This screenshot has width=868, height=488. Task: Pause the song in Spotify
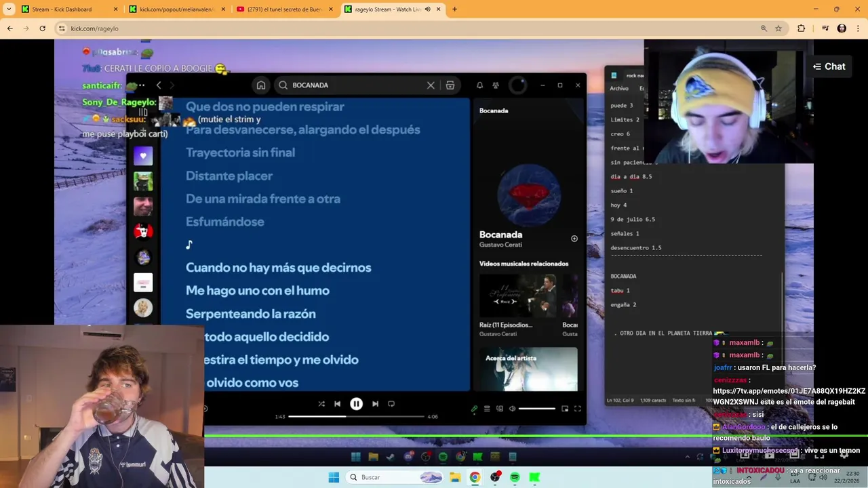pyautogui.click(x=356, y=403)
